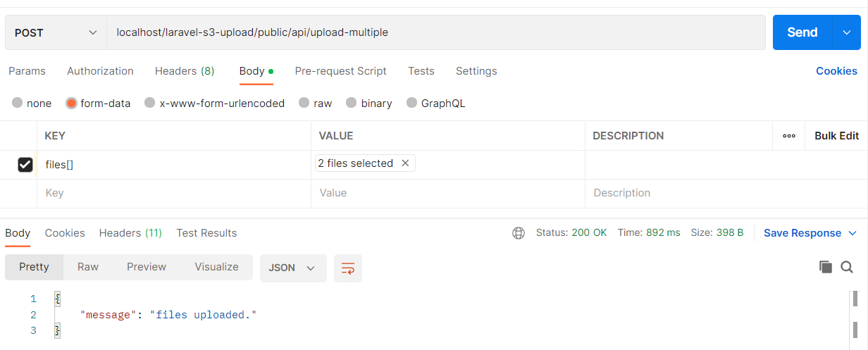Uncheck the files[] row checkbox
Screen dimensions: 868x350
[25, 165]
